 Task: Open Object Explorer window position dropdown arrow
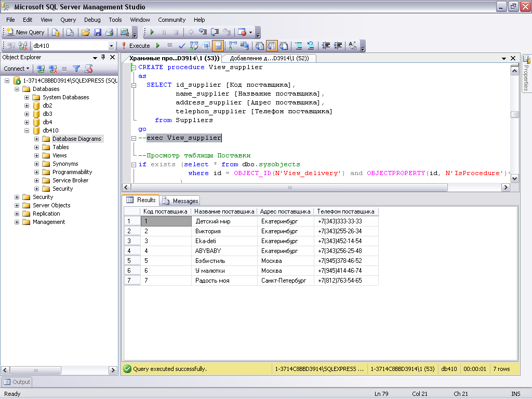(x=95, y=58)
